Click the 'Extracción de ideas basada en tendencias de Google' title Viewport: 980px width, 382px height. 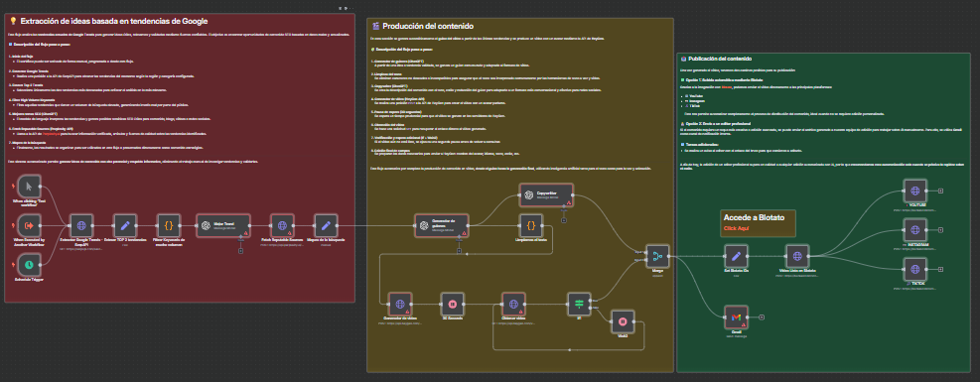[x=113, y=21]
